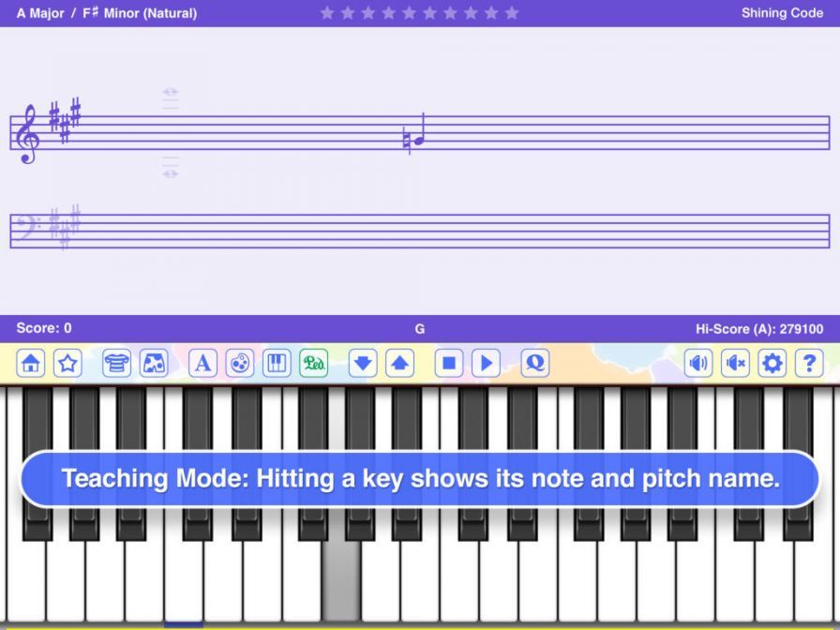840x630 pixels.
Task: Mute audio with the muted speaker icon
Action: coord(737,364)
